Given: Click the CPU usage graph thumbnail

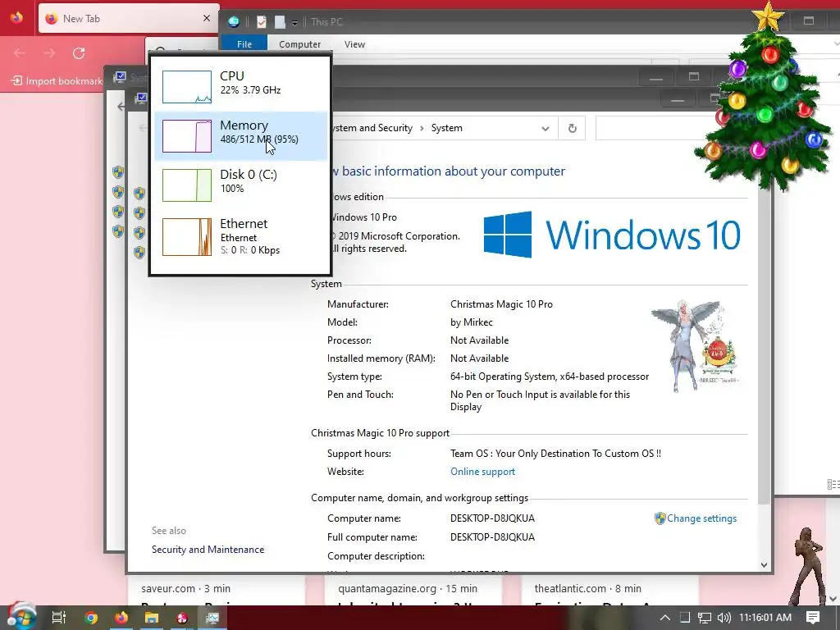Looking at the screenshot, I should pyautogui.click(x=187, y=87).
